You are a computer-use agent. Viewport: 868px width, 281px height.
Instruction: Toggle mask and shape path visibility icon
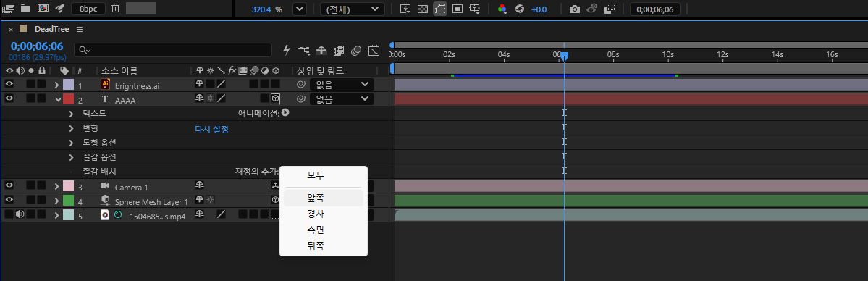click(x=440, y=9)
